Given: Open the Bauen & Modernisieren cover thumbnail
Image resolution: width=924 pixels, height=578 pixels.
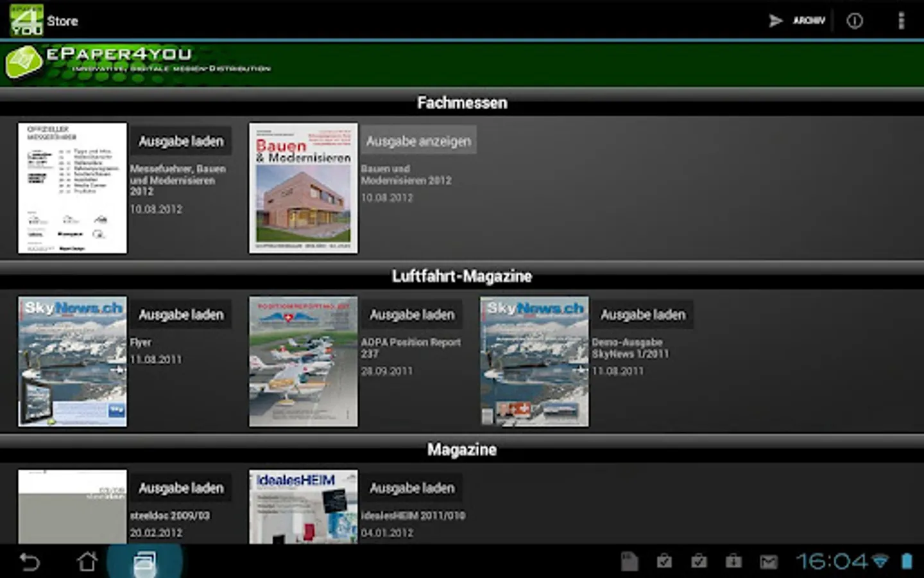Looking at the screenshot, I should 304,188.
